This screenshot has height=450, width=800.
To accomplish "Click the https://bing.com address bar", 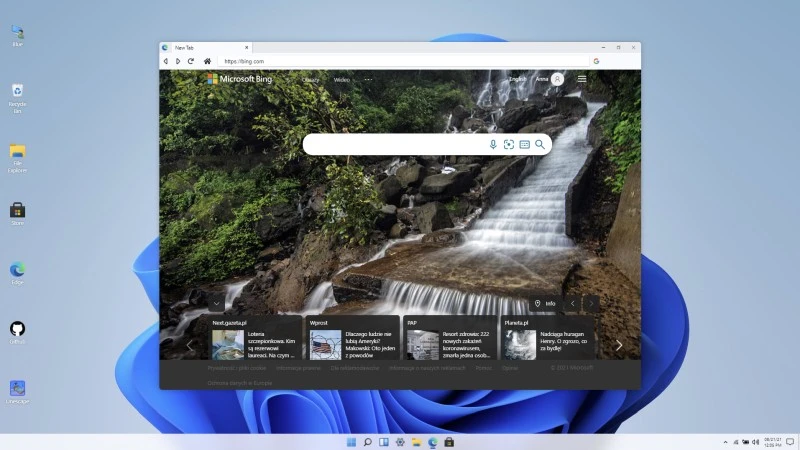I will pyautogui.click(x=404, y=61).
